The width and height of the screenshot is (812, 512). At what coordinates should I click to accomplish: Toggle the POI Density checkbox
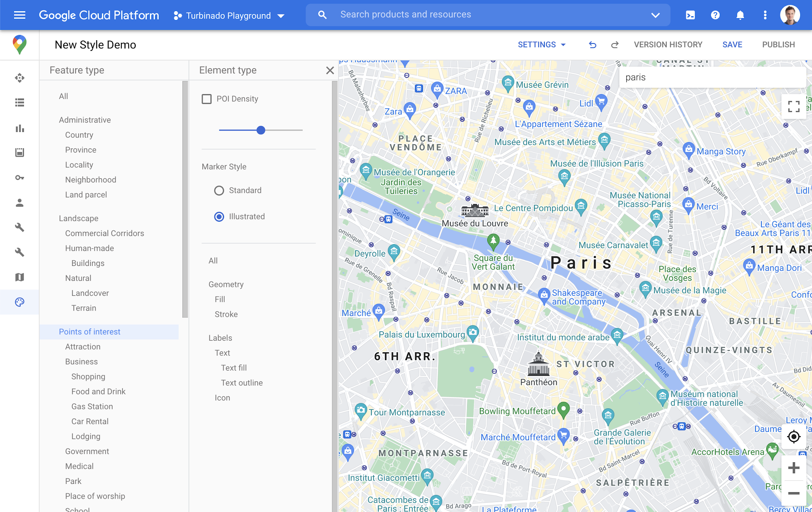click(x=207, y=98)
